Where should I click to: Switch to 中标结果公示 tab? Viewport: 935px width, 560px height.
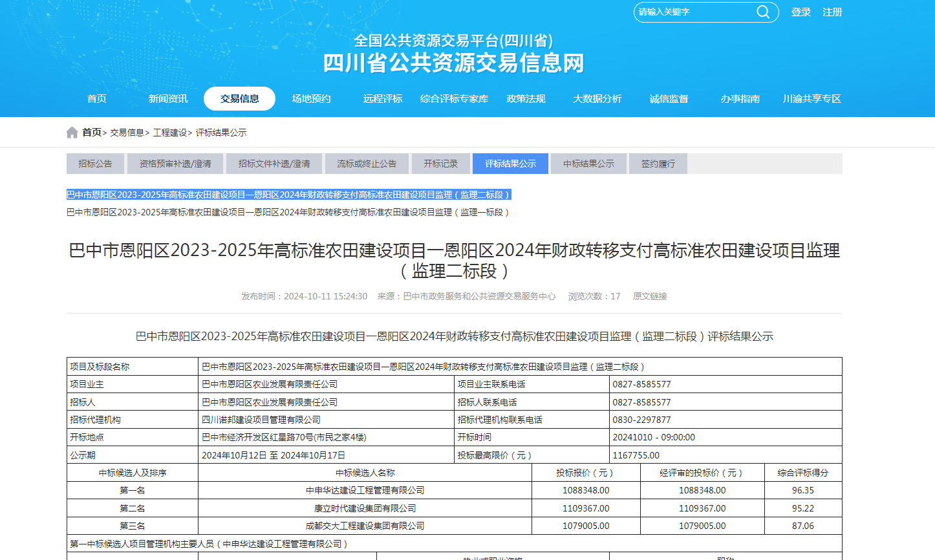588,164
